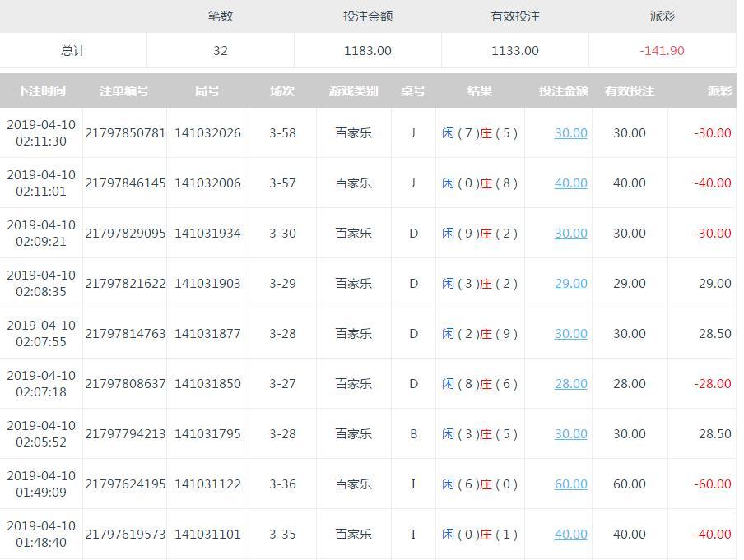Click the 游戏类别 column header
This screenshot has width=744, height=560.
(x=354, y=90)
